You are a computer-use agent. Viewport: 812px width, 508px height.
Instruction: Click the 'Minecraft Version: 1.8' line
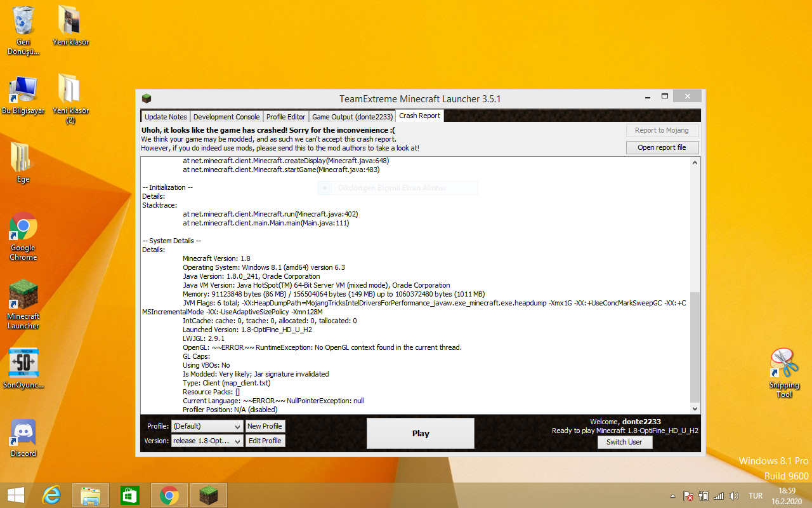click(x=216, y=258)
